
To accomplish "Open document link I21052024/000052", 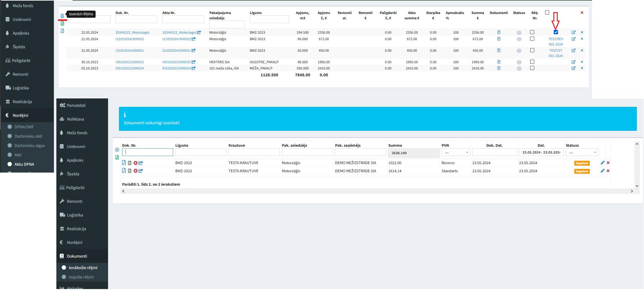I will pos(130,39).
